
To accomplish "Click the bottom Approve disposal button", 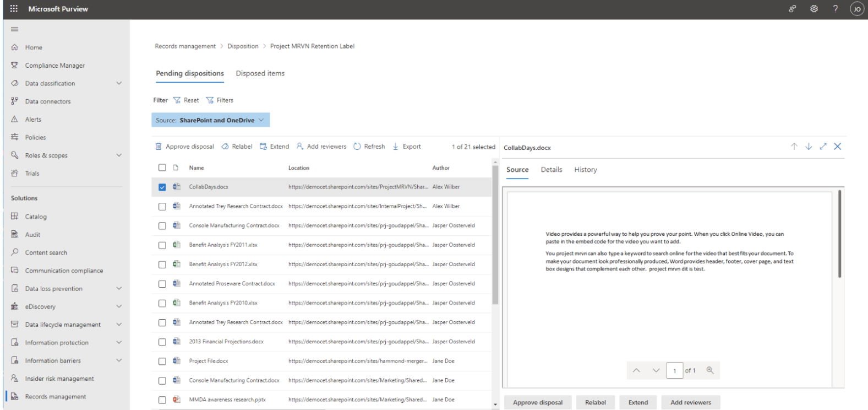I will tap(538, 402).
